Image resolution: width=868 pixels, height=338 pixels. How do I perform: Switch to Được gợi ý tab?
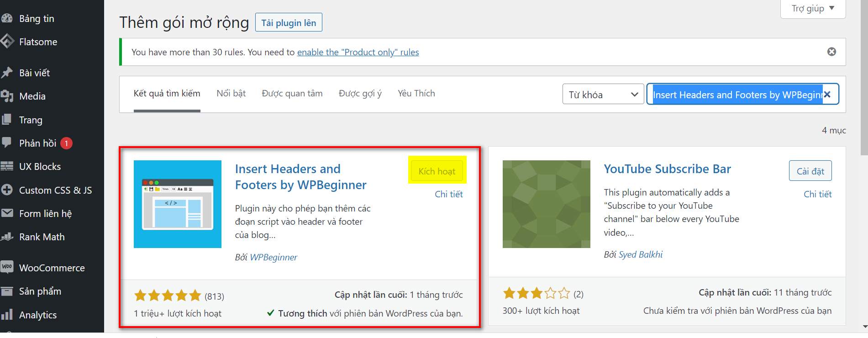point(360,94)
